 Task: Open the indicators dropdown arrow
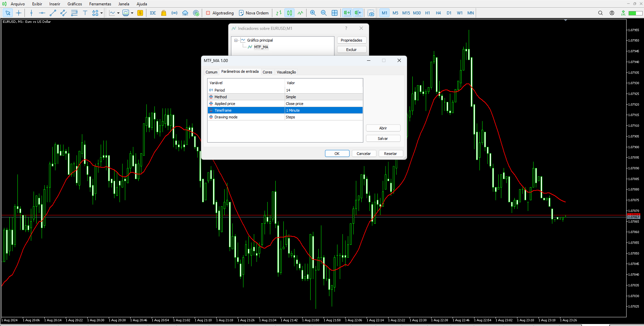(132, 13)
